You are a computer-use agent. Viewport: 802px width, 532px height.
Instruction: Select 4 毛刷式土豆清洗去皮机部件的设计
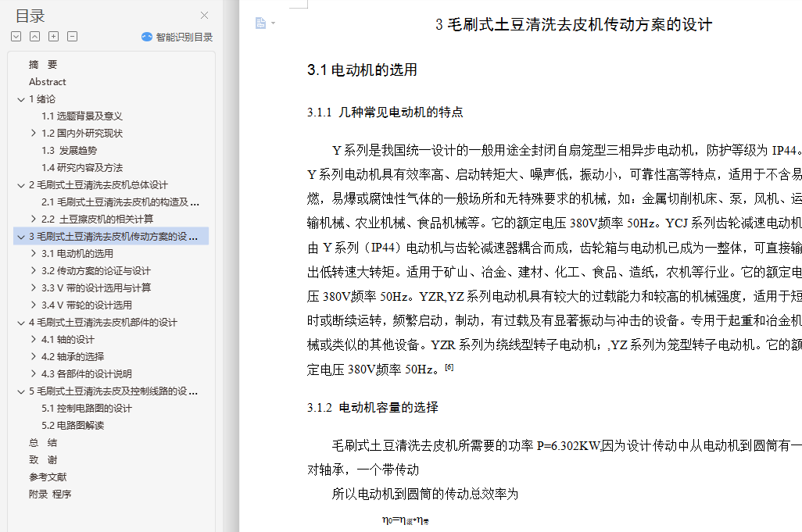tap(103, 323)
